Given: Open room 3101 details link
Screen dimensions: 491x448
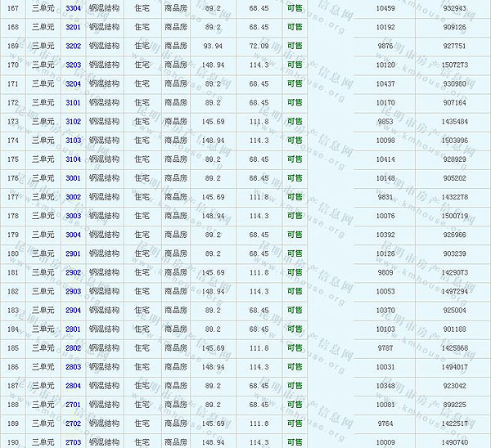Looking at the screenshot, I should (73, 102).
